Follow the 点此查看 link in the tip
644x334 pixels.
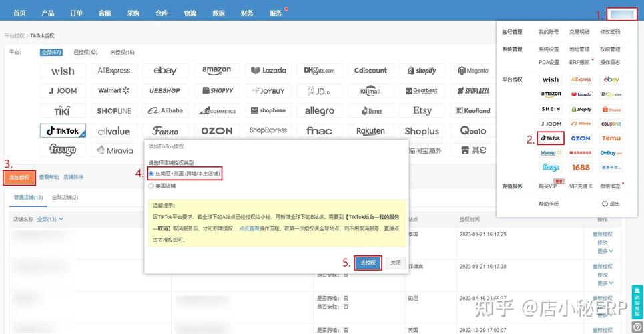point(249,228)
